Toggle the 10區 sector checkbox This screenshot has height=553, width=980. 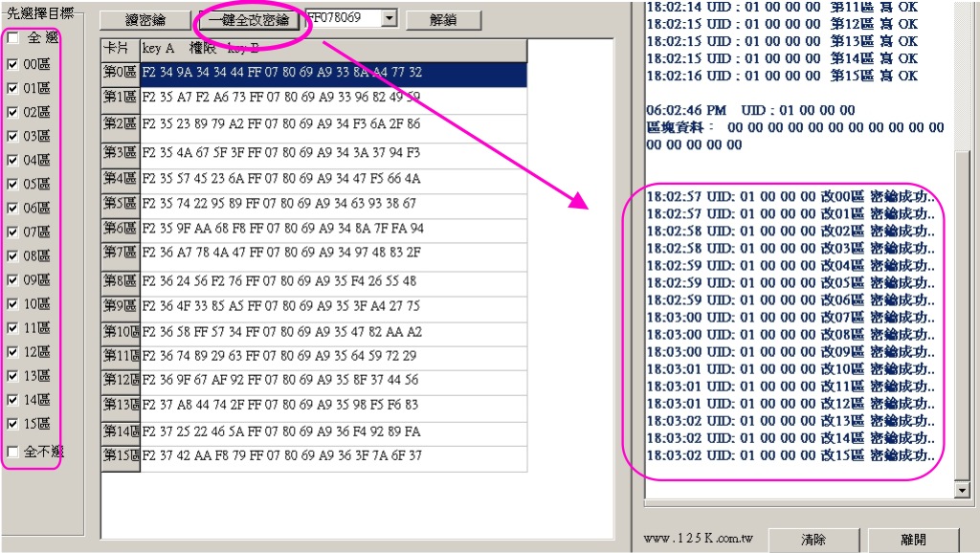(x=12, y=303)
